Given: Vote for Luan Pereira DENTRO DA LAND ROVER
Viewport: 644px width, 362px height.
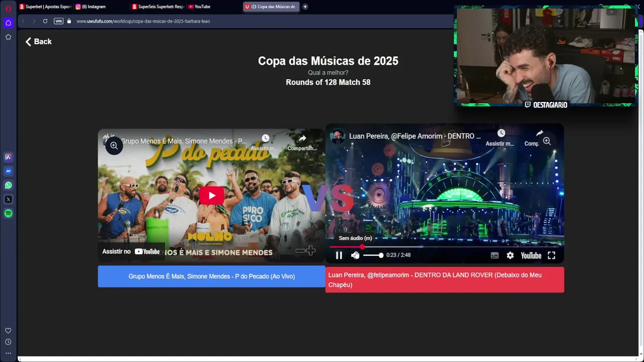Looking at the screenshot, I should [x=445, y=280].
